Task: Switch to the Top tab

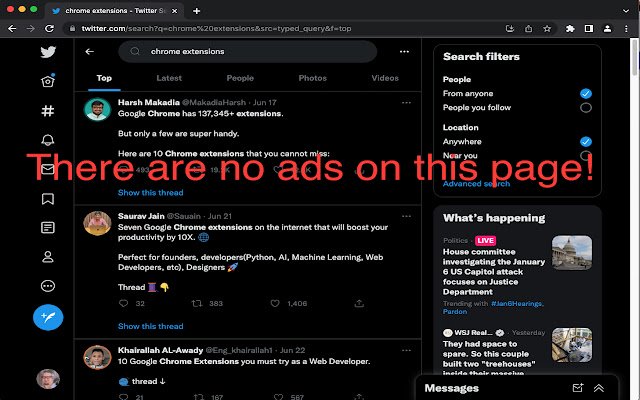Action: (x=104, y=78)
